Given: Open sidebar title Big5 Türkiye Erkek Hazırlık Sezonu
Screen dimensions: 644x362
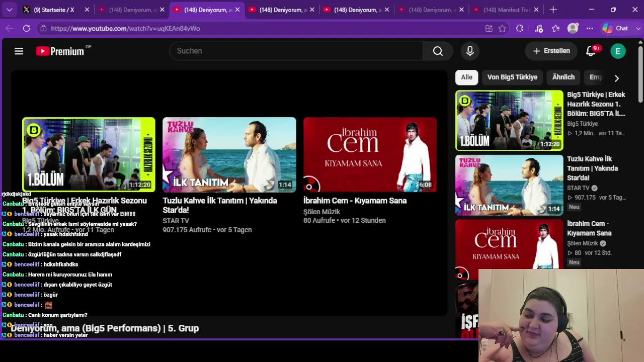Looking at the screenshot, I should pos(596,104).
